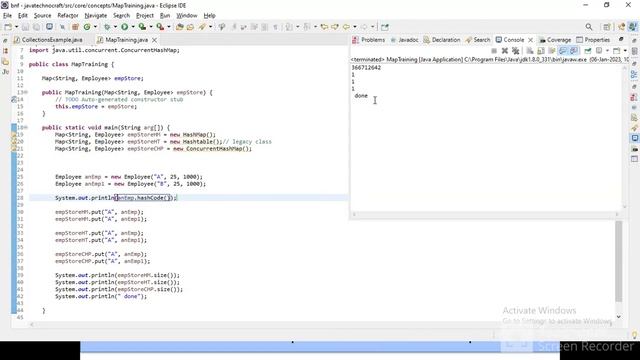Switch to the Search view tab
640x360 pixels.
tap(478, 40)
